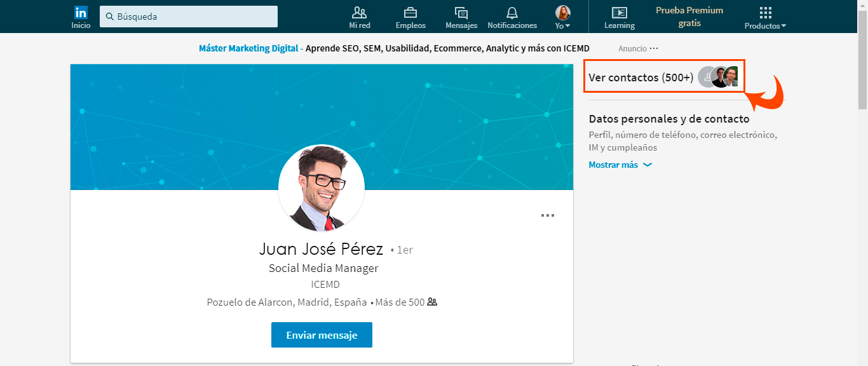Click the connections icon beside Más de 500
868x366 pixels.
[x=432, y=302]
